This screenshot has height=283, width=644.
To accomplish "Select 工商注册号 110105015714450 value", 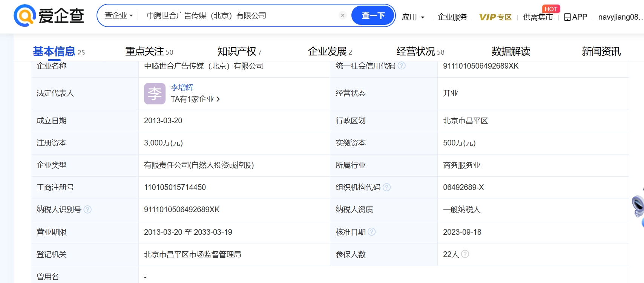I will 175,187.
